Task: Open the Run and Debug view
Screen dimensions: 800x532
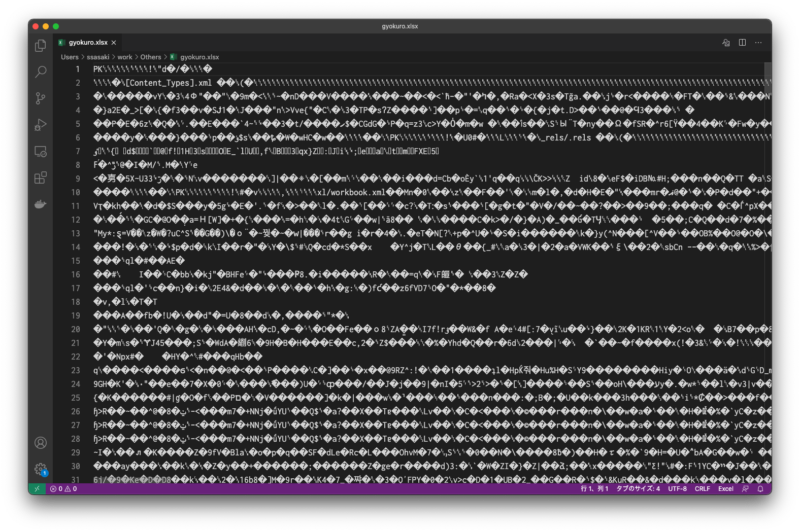Action: 41,124
